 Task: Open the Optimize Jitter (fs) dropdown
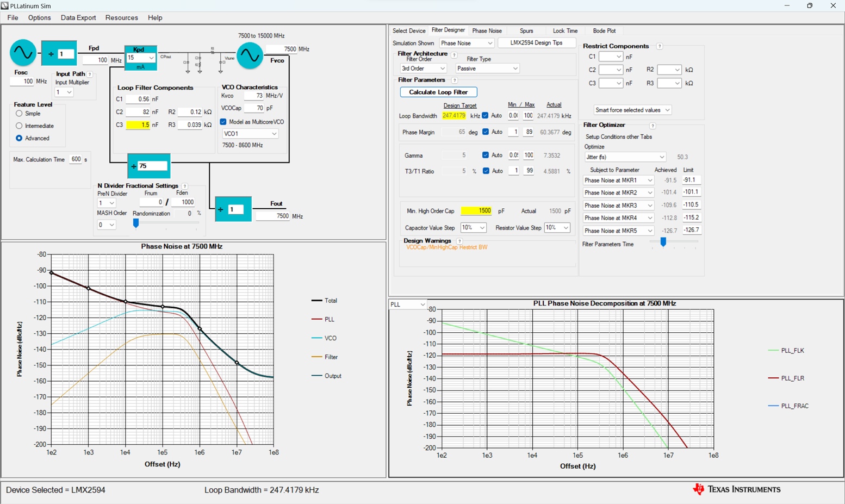coord(625,157)
